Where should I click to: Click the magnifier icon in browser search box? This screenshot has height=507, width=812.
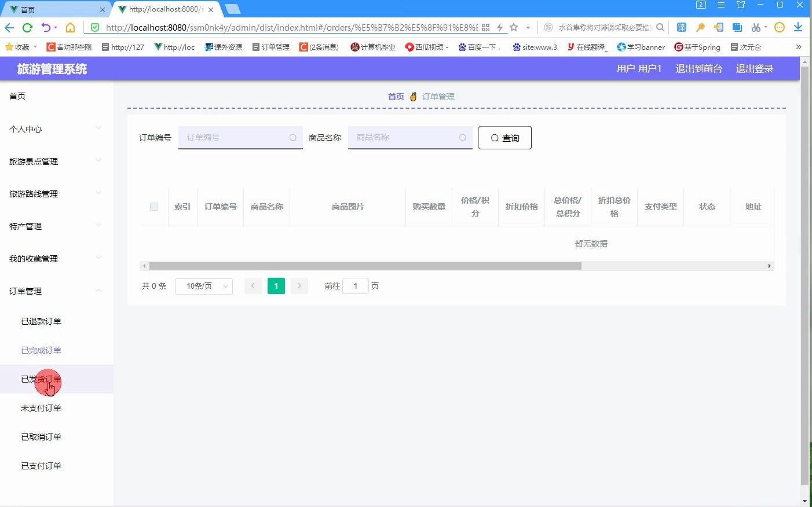pos(660,27)
